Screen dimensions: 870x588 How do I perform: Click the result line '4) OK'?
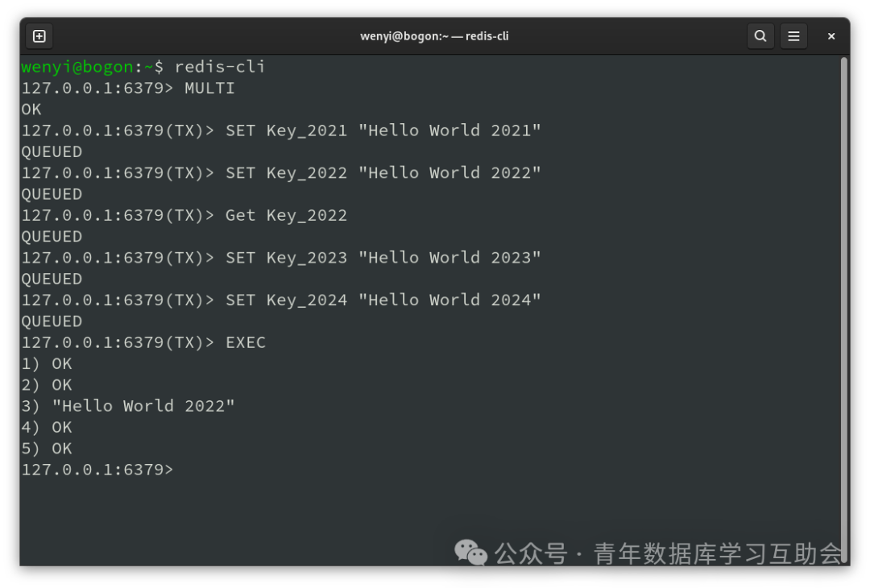pyautogui.click(x=47, y=428)
